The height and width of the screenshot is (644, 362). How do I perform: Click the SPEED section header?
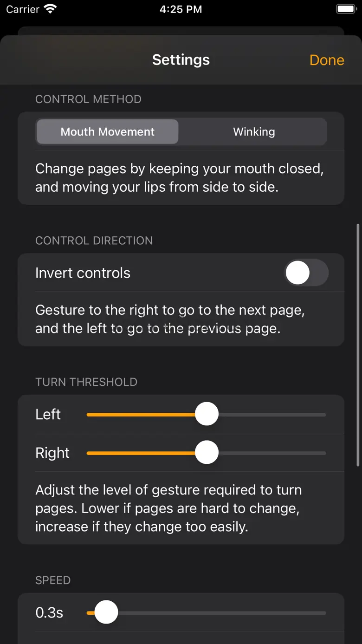(53, 580)
